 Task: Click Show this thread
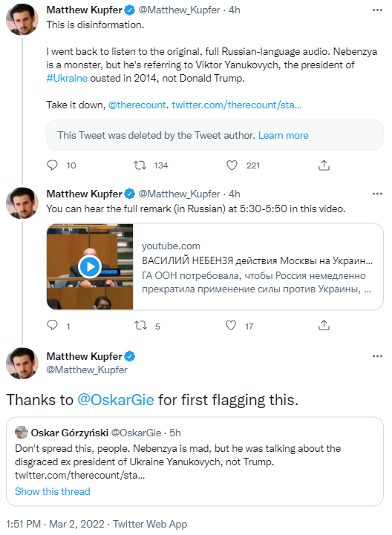click(x=53, y=491)
